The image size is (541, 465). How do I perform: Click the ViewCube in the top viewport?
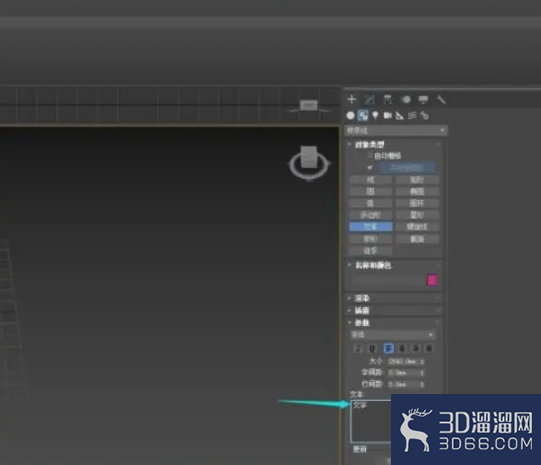click(309, 106)
